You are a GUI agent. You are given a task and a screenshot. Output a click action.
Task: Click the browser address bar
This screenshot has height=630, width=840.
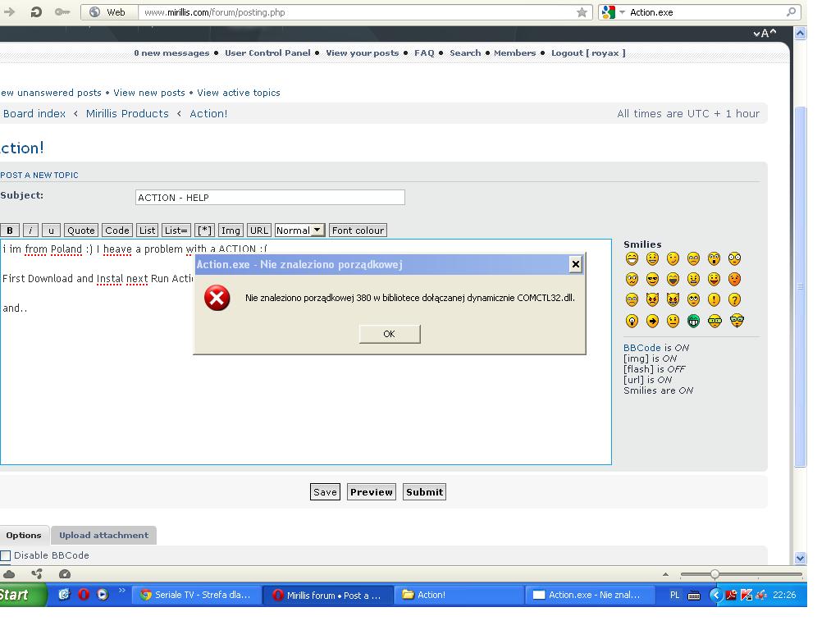coord(357,12)
